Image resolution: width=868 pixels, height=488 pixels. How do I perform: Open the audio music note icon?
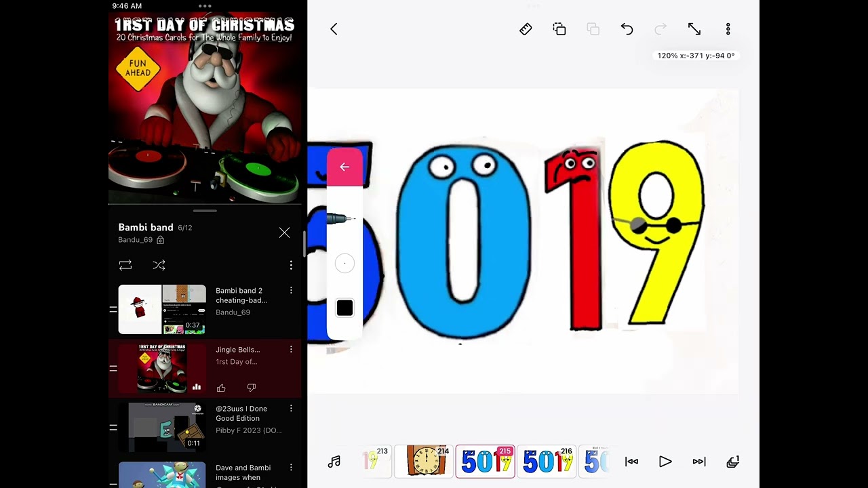[334, 462]
